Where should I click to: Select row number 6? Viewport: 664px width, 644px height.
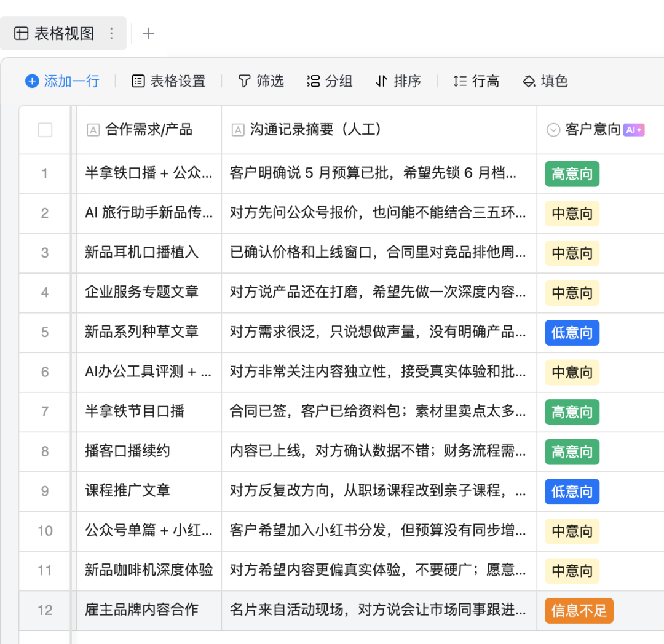[45, 372]
